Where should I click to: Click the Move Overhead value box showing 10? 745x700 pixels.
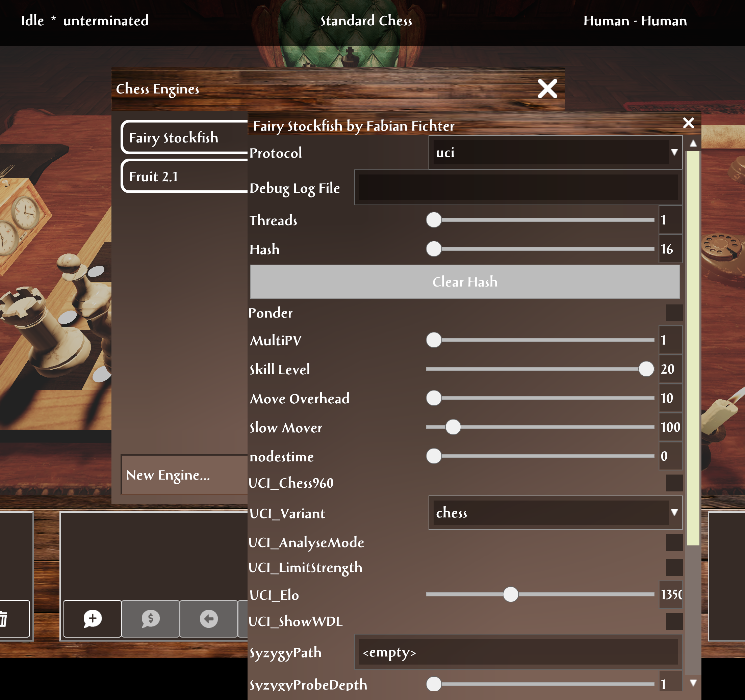670,398
